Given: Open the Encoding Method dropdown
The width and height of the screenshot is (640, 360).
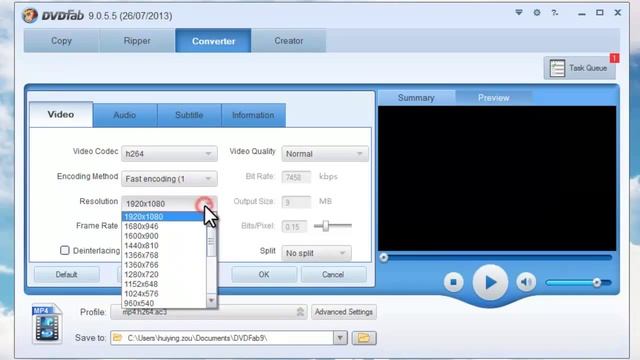Looking at the screenshot, I should pos(169,179).
